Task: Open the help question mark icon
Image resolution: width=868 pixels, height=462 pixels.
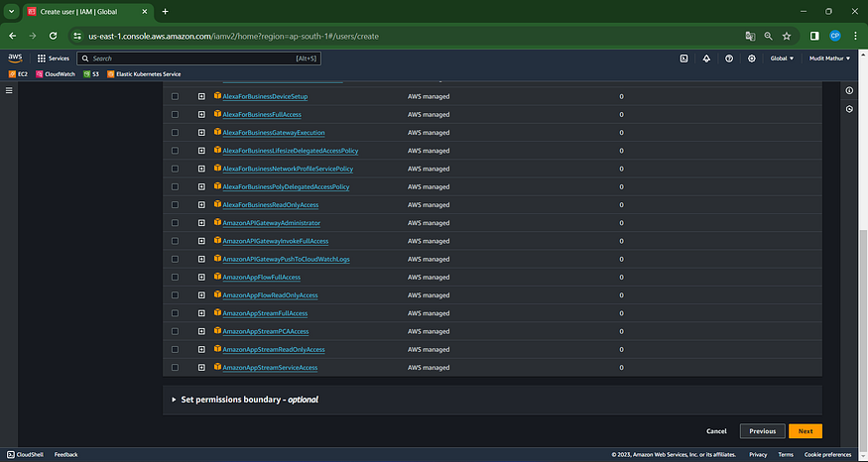Action: [729, 58]
